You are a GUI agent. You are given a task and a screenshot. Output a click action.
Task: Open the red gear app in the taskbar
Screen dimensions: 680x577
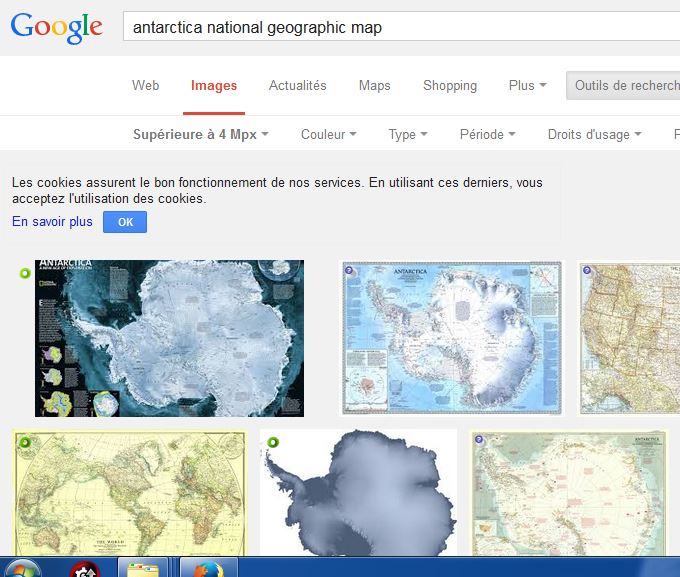85,569
